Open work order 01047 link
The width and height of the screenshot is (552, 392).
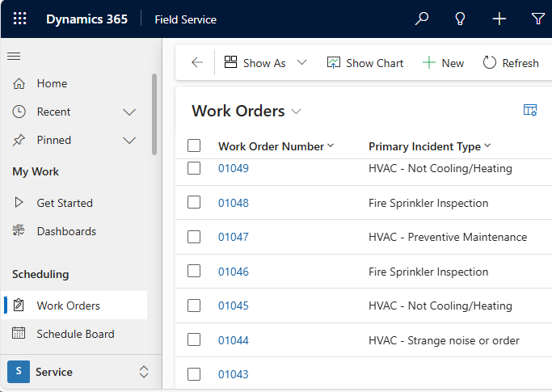(234, 237)
